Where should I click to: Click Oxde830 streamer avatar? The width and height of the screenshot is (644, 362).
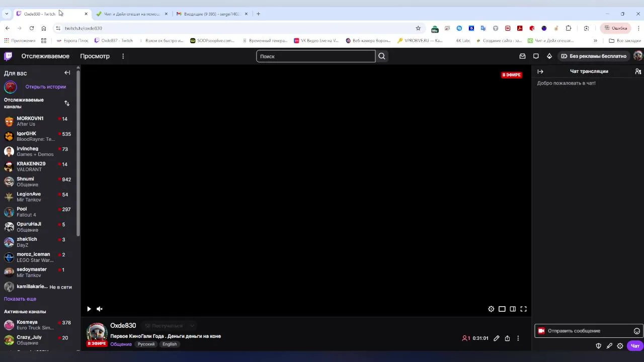pos(97,333)
